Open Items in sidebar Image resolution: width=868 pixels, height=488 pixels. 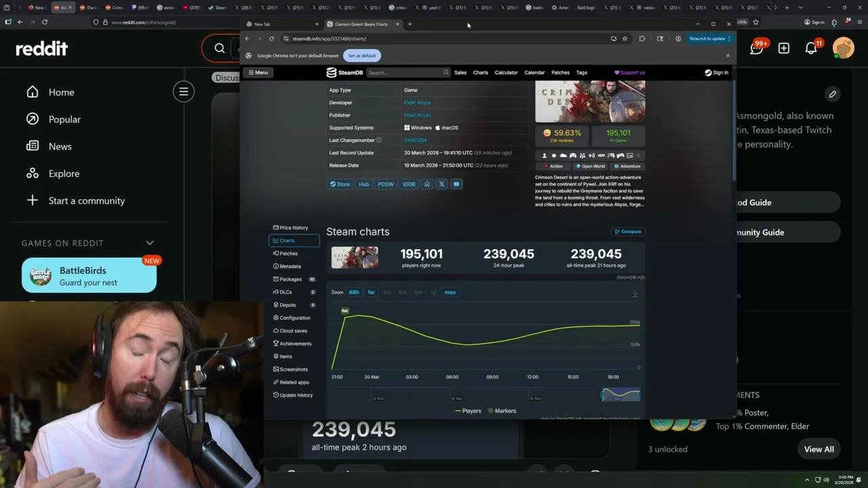[x=294, y=357]
